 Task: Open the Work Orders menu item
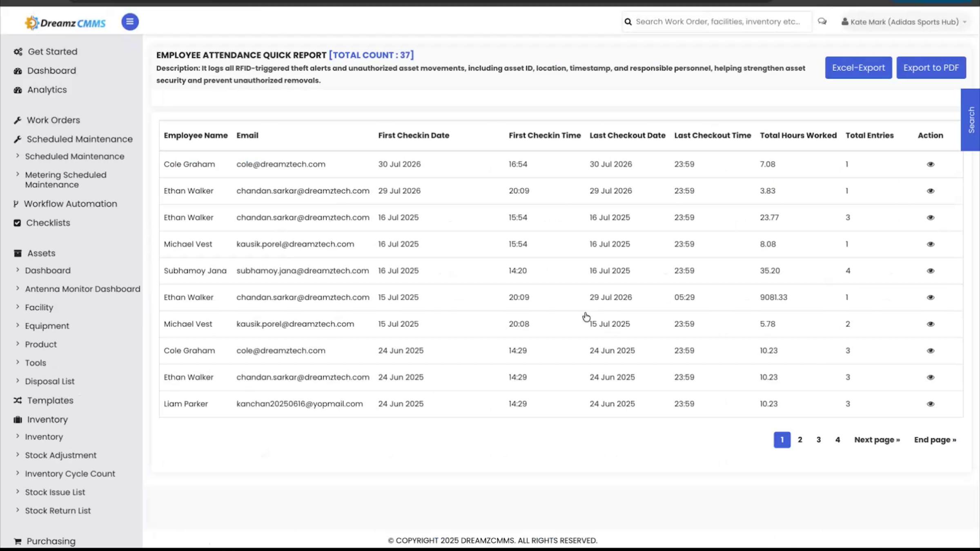coord(53,120)
